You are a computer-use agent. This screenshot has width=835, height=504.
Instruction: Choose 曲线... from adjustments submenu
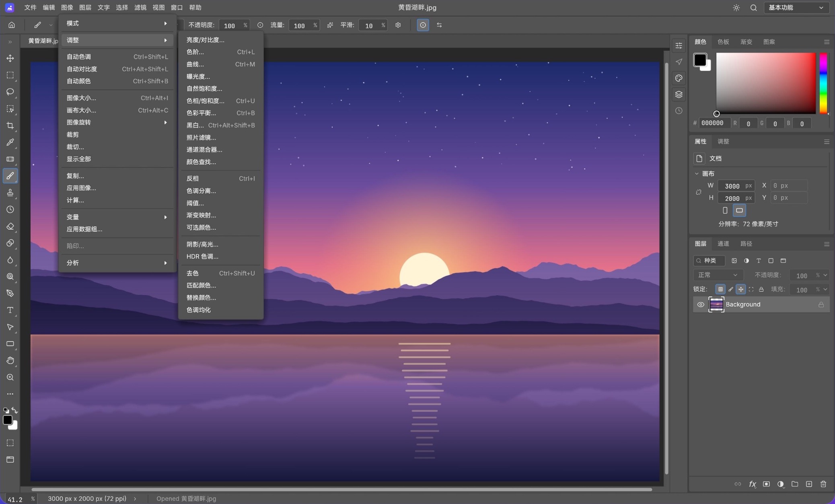(220, 64)
